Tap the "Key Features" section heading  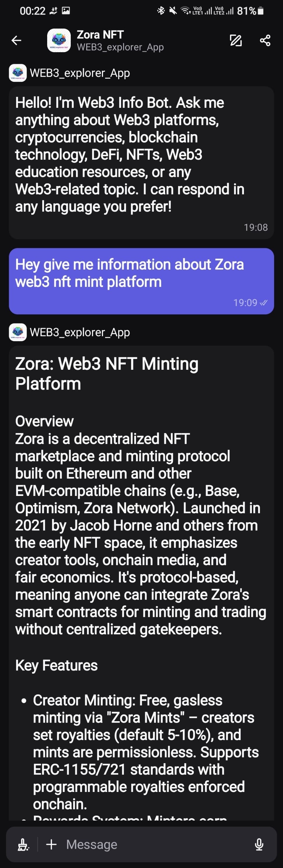[56, 665]
